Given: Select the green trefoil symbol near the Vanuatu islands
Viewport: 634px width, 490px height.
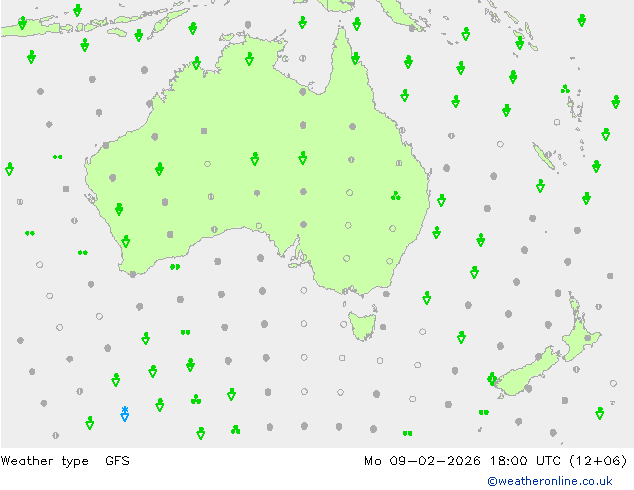Looking at the screenshot, I should (565, 89).
